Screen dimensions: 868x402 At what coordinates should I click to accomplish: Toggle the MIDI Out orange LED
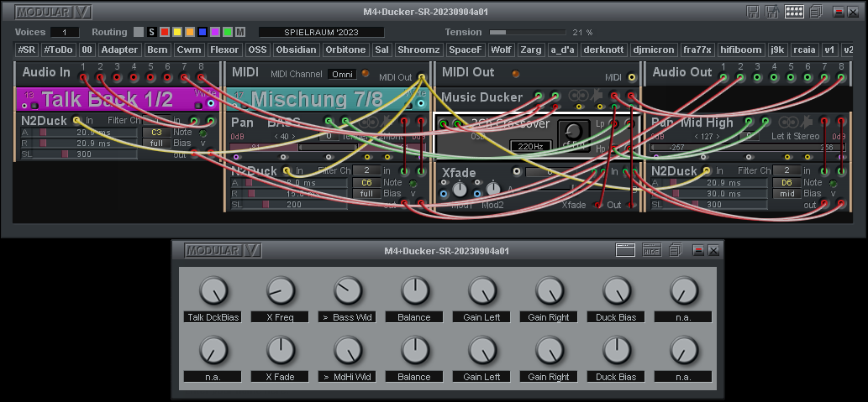[x=515, y=74]
